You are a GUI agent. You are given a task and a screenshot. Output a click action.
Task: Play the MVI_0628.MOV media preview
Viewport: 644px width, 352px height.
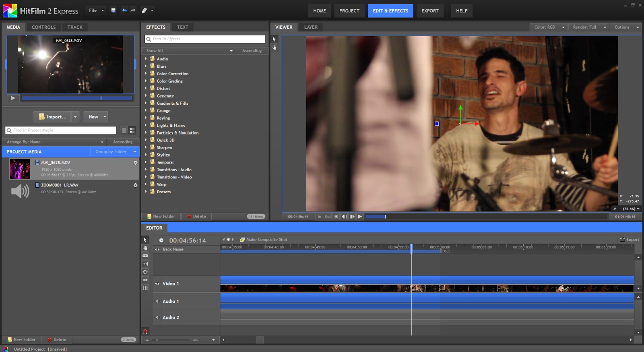[13, 98]
